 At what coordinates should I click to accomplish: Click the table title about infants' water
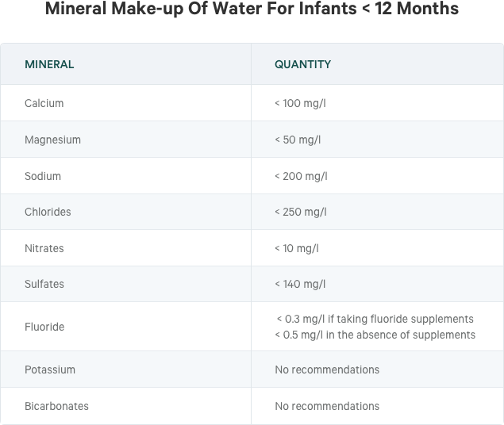[252, 10]
